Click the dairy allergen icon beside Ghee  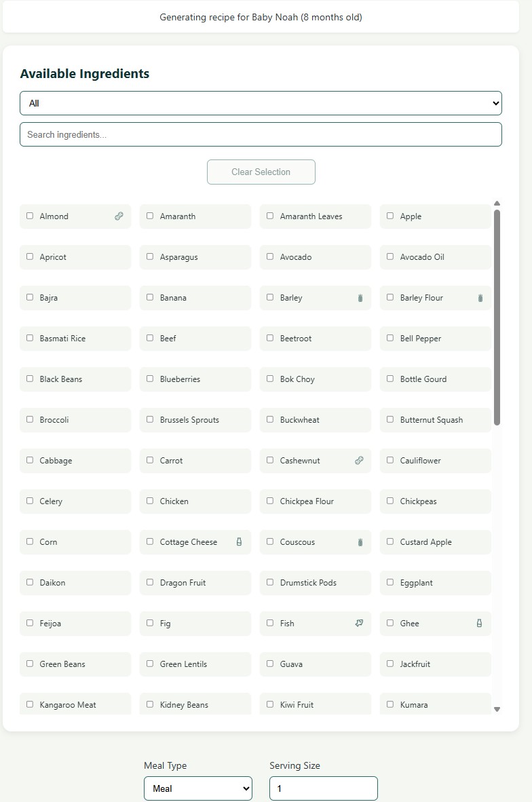[480, 623]
